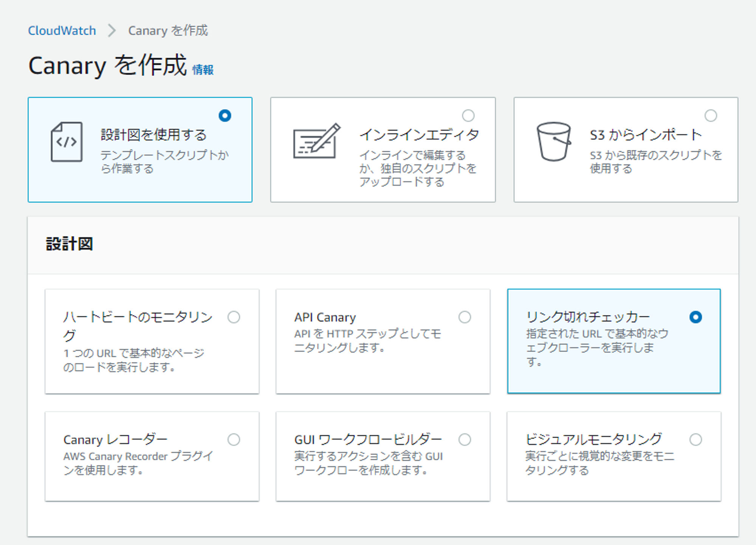
Task: Click the ハートビートのモニタリング title
Action: 138,326
